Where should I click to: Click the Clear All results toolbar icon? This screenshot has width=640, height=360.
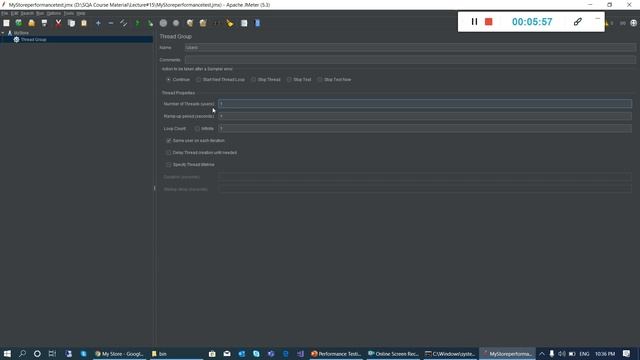(203, 23)
